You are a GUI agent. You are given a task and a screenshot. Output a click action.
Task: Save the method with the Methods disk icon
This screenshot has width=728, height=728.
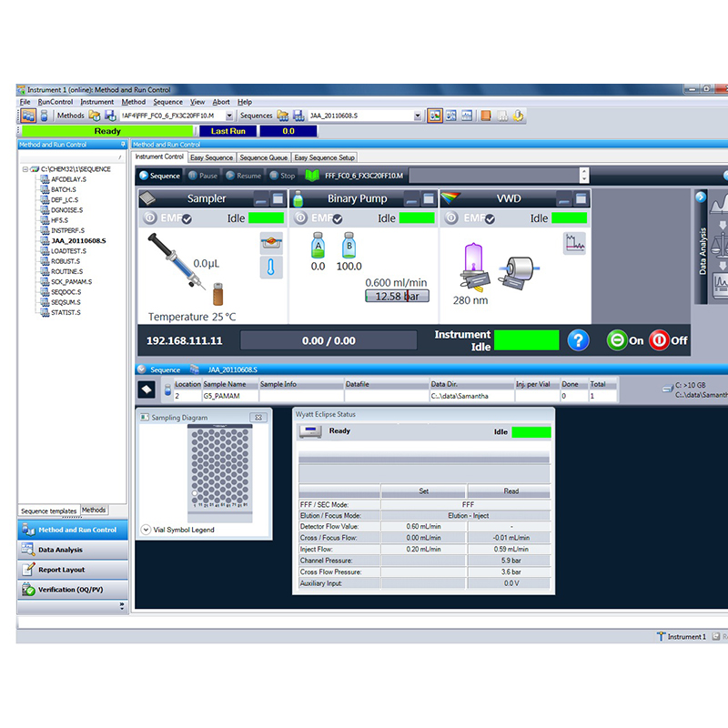110,116
